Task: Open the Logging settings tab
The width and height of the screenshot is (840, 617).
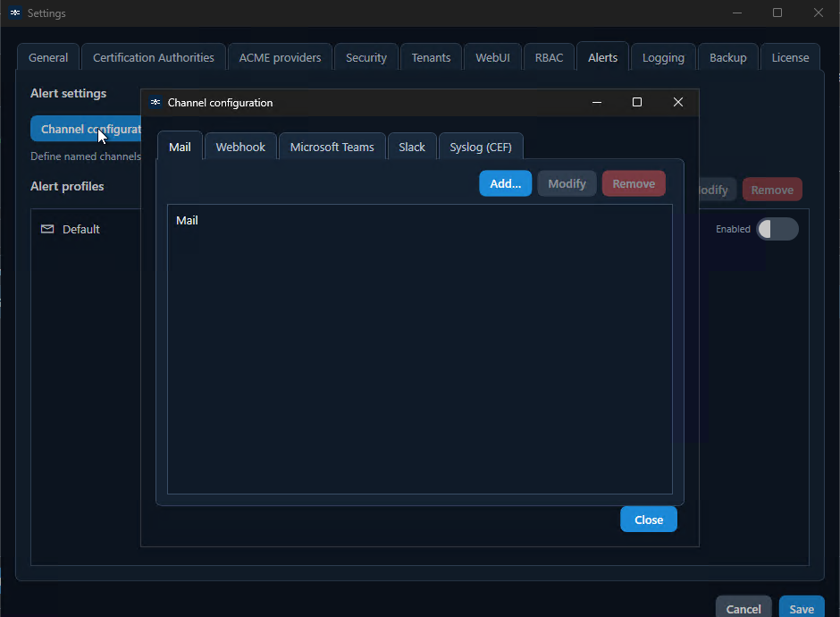Action: pos(663,57)
